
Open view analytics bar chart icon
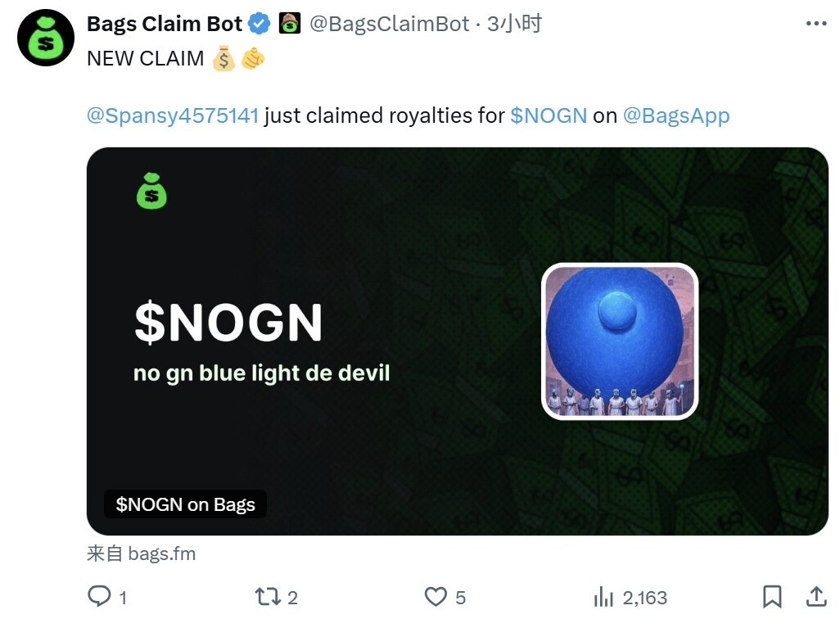pos(603,597)
